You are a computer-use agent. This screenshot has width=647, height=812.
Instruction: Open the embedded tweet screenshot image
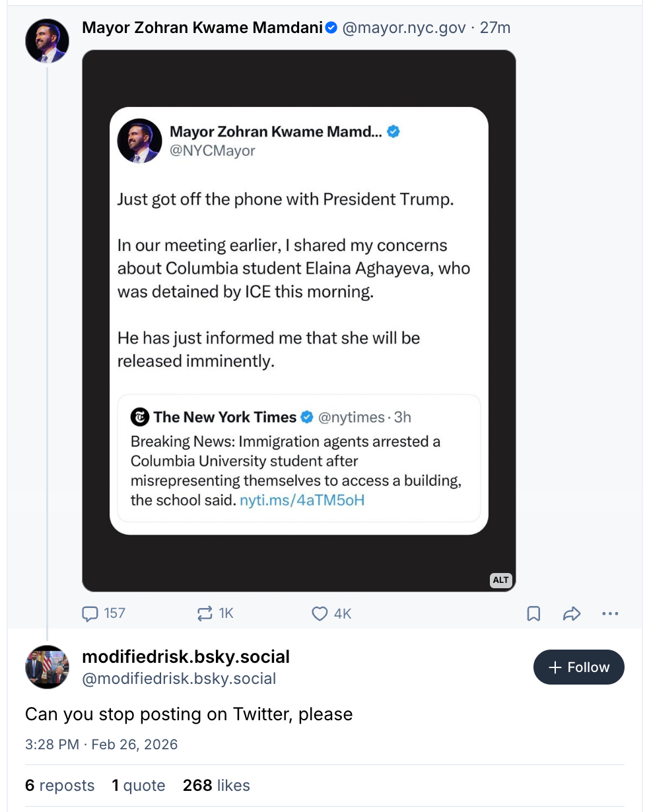[298, 320]
